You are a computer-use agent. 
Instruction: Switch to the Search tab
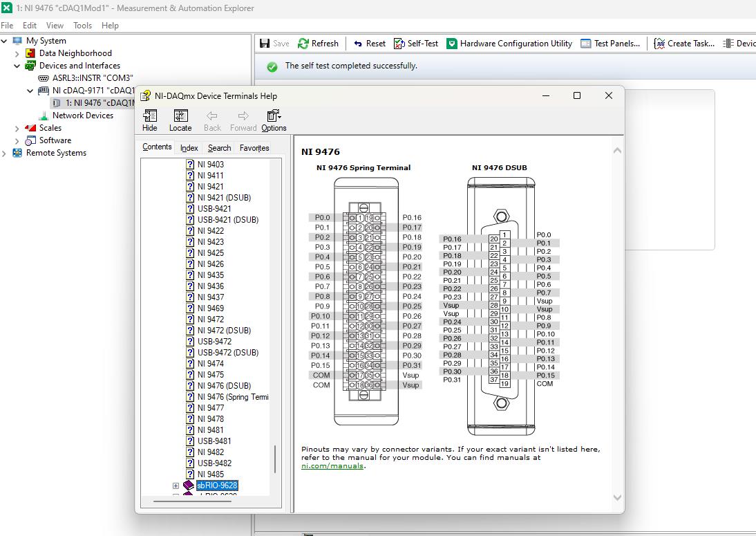pyautogui.click(x=219, y=148)
